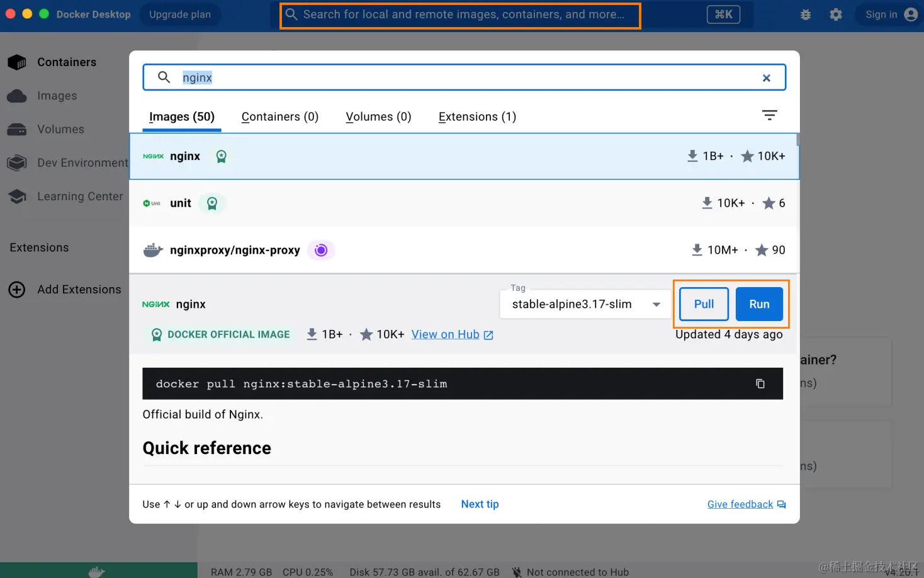The width and height of the screenshot is (924, 578).
Task: Click the DOCKER OFFICIAL IMAGE badge
Action: coord(220,334)
